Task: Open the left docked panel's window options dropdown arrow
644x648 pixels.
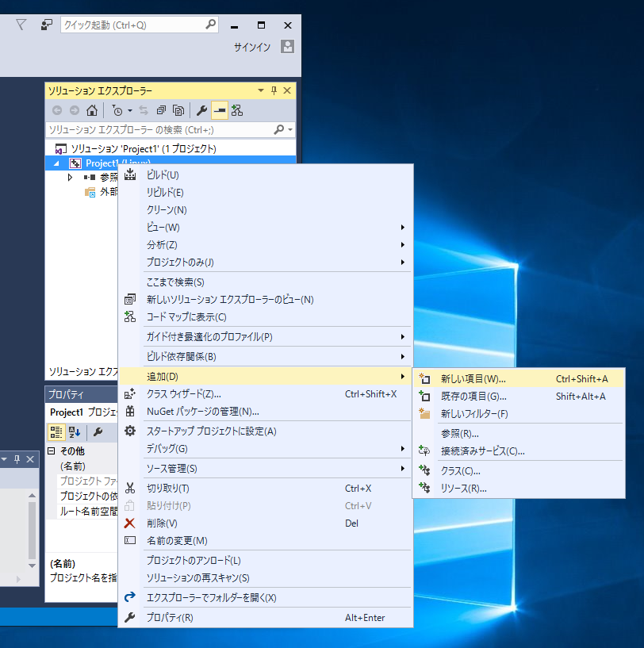Action: [x=4, y=459]
